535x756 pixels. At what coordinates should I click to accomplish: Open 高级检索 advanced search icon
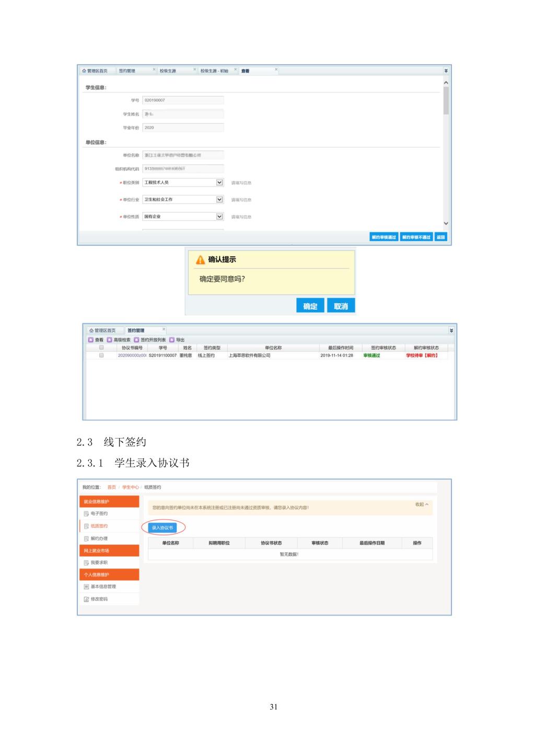(110, 340)
